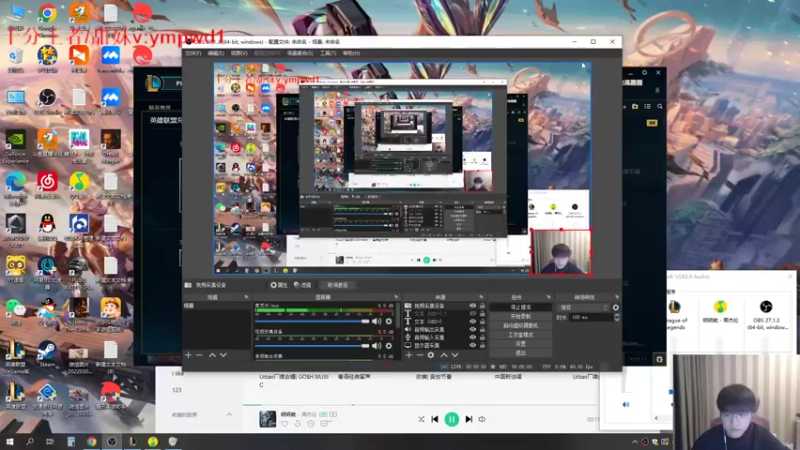Click Stop Streaming button in Controls

pos(520,307)
